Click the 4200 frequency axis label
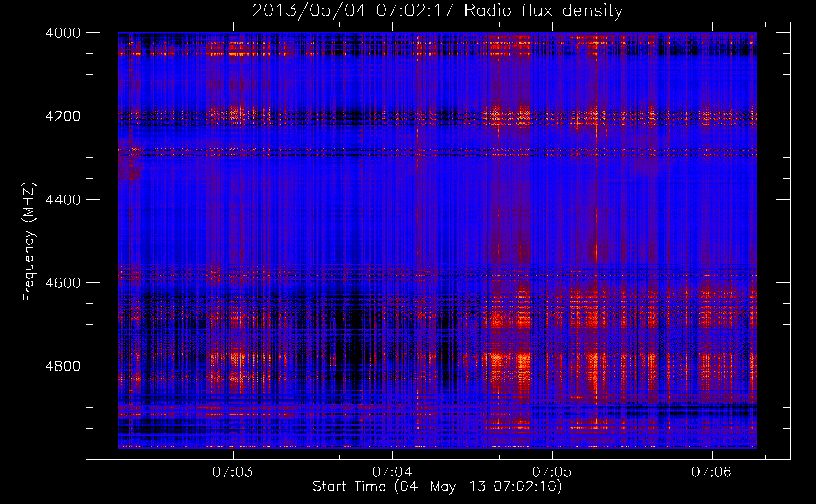Viewport: 816px width, 504px height. coord(63,116)
